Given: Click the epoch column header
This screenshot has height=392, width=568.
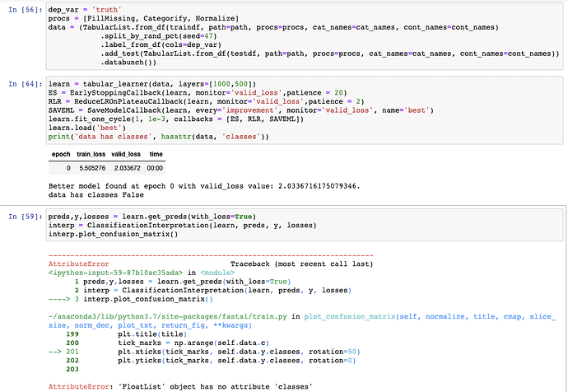Looking at the screenshot, I should coord(61,155).
